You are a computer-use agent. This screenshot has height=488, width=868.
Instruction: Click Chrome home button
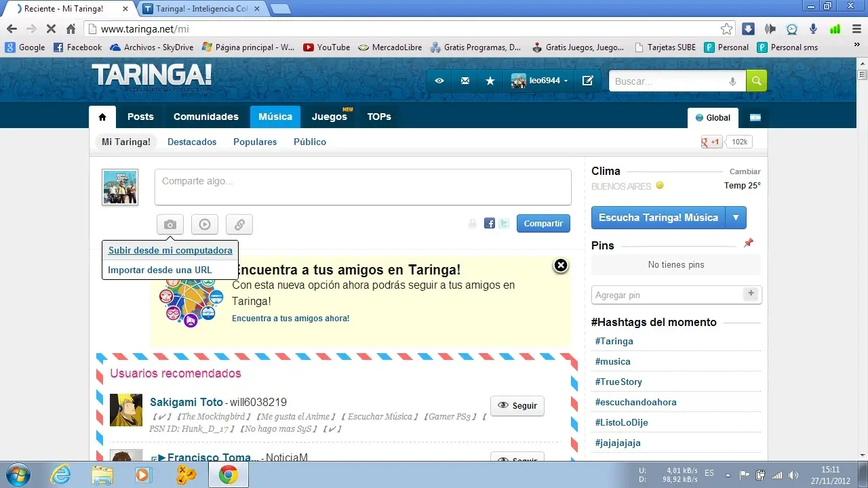[x=71, y=29]
